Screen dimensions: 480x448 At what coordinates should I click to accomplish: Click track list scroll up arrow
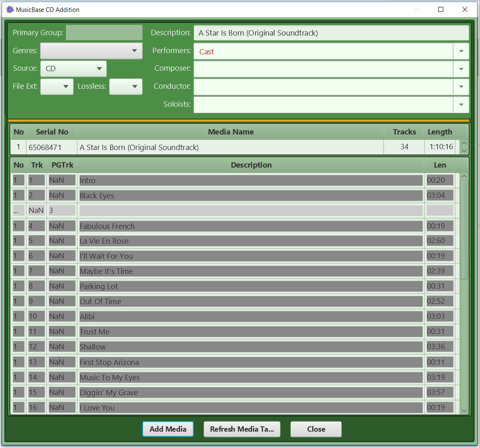click(464, 177)
